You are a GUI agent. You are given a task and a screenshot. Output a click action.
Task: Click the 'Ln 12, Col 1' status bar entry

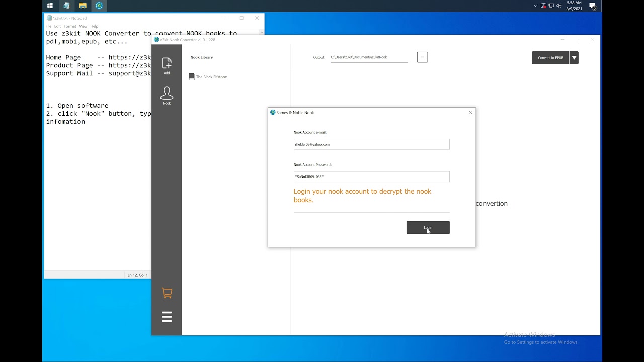click(x=138, y=275)
